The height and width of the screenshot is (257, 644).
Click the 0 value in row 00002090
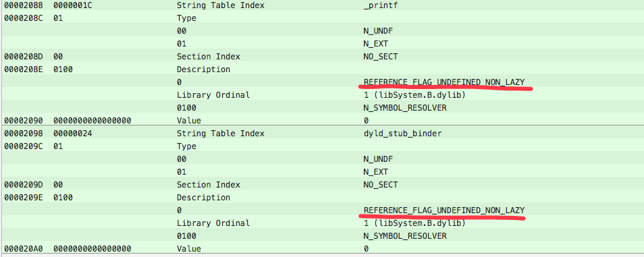366,121
